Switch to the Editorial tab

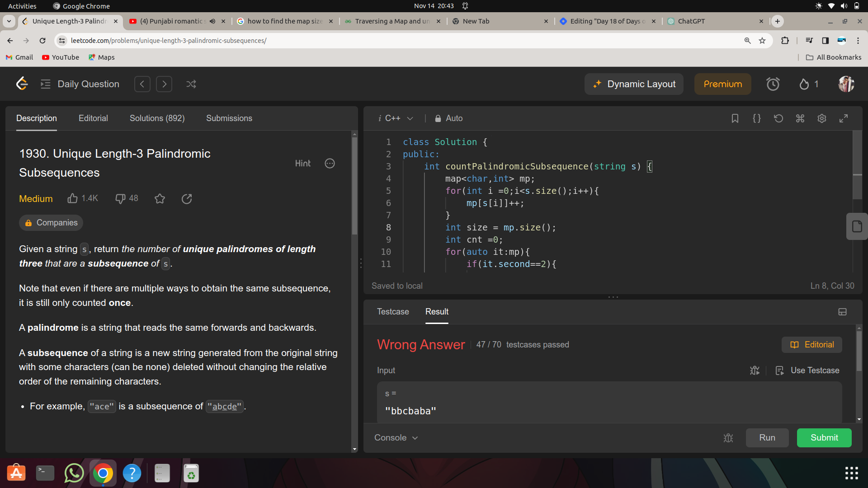coord(93,118)
